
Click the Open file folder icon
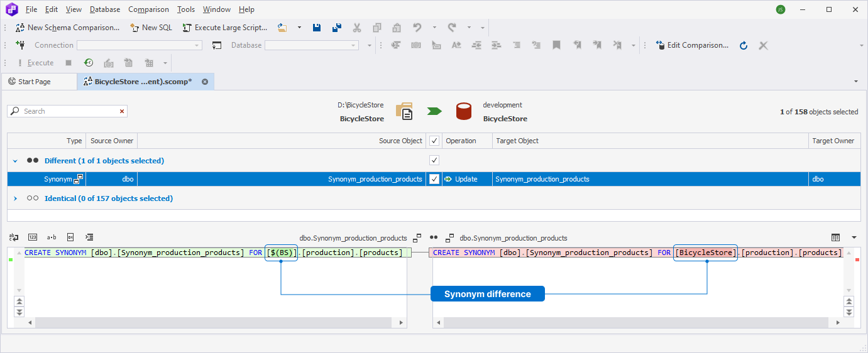283,28
